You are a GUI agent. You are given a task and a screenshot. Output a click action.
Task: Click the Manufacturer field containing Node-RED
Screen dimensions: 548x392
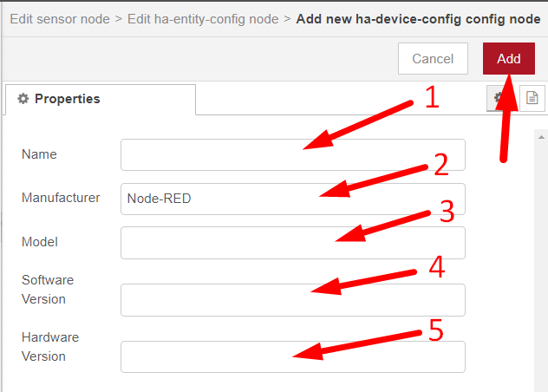click(292, 199)
